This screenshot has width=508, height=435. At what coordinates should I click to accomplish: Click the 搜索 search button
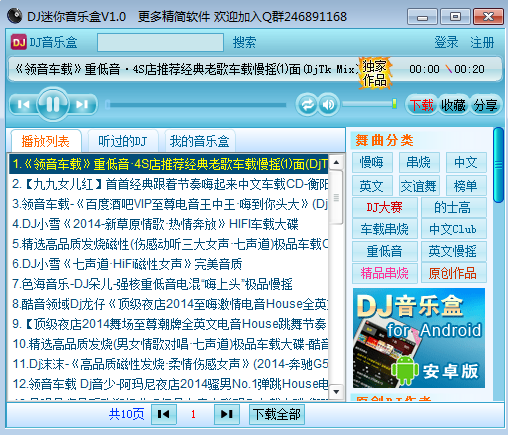244,42
